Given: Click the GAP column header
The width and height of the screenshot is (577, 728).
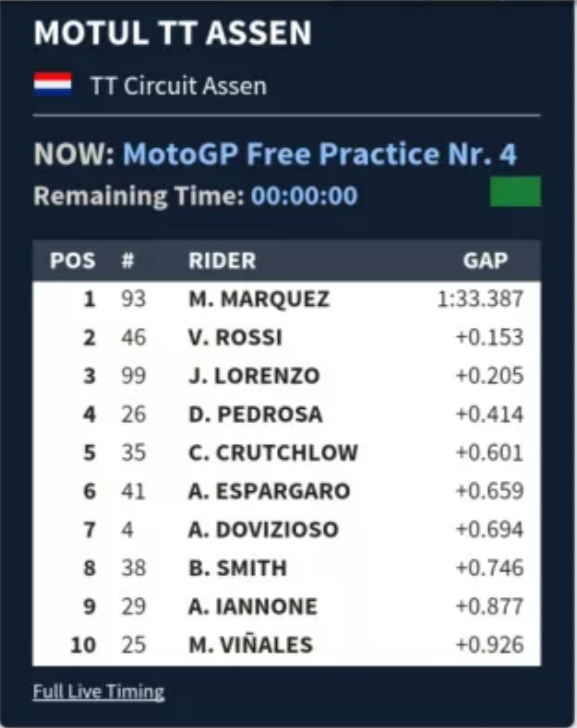Looking at the screenshot, I should (485, 261).
